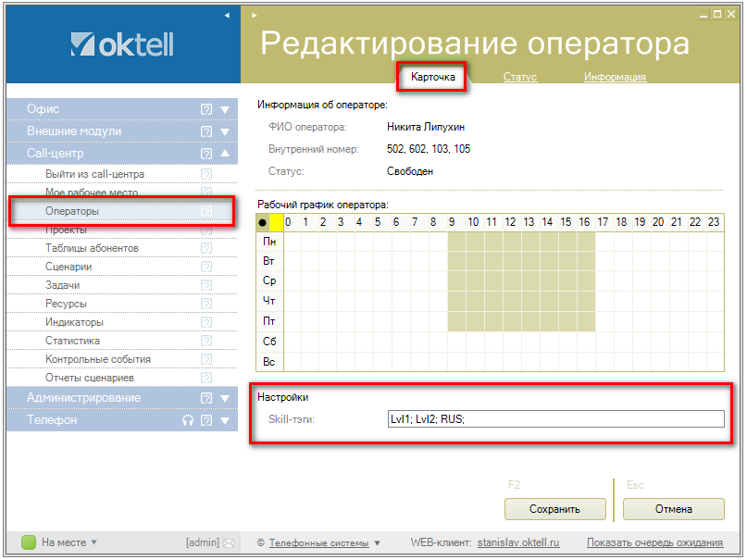Click the yellow cell in schedule header

pyautogui.click(x=276, y=222)
